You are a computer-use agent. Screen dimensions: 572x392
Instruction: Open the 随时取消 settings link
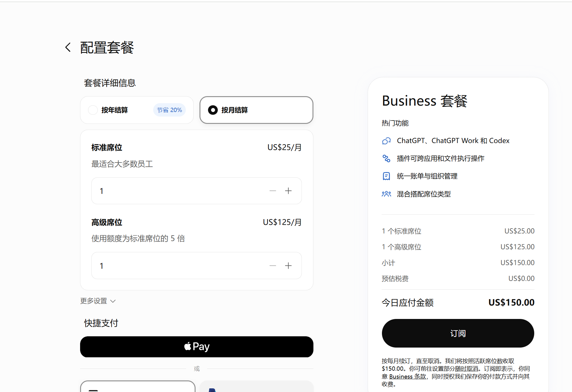(x=467, y=369)
